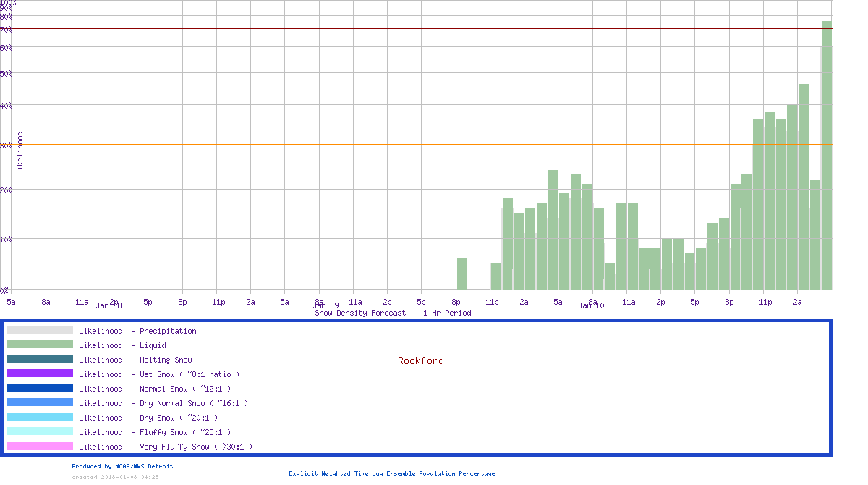Screen dimensions: 868x485
Task: Click the 'Snow Density Forecast - 1 Hr Period' title
Action: click(x=393, y=313)
